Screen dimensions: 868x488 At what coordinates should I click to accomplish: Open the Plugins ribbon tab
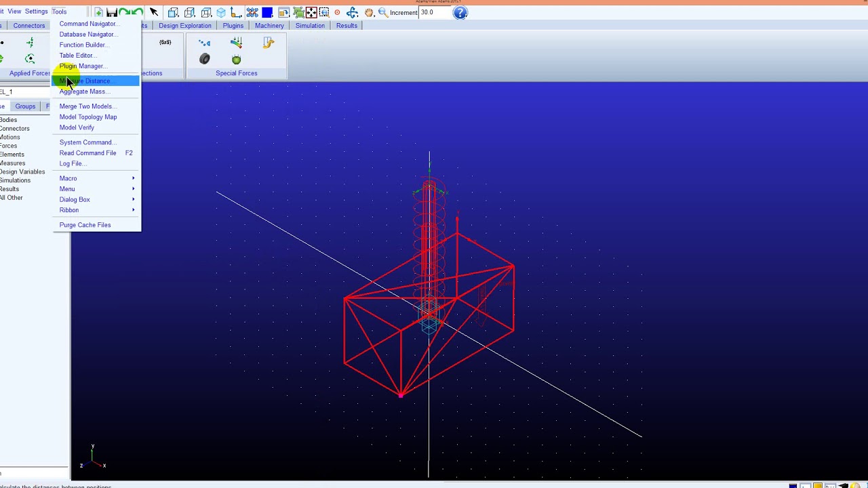tap(233, 26)
